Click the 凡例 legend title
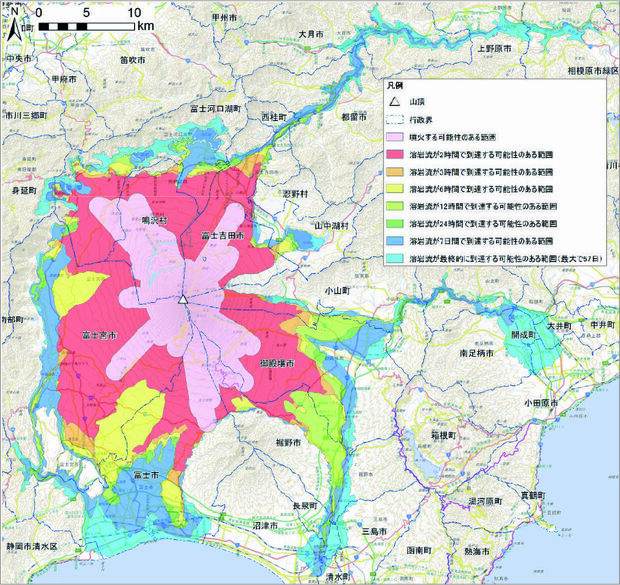The height and width of the screenshot is (585, 620). point(396,87)
